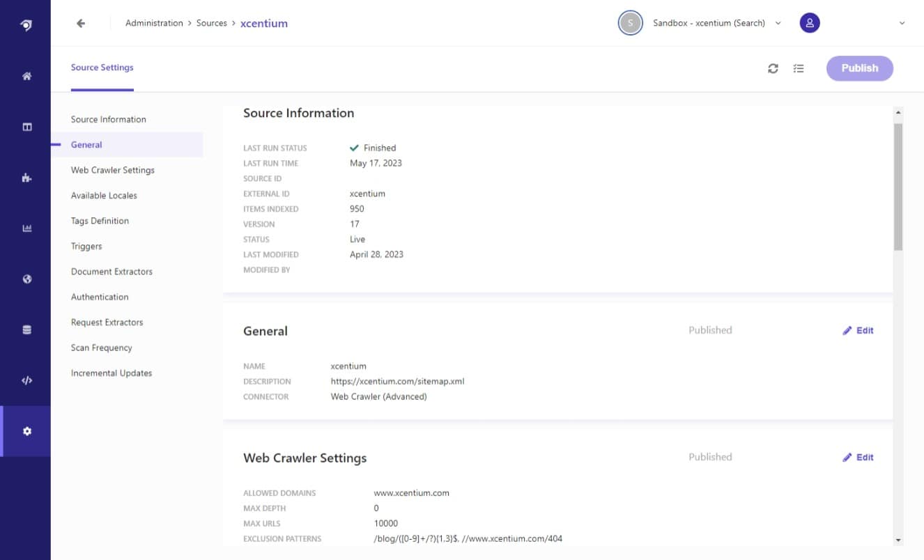This screenshot has width=924, height=560.
Task: Click 'Published' label in General section
Action: tap(710, 330)
